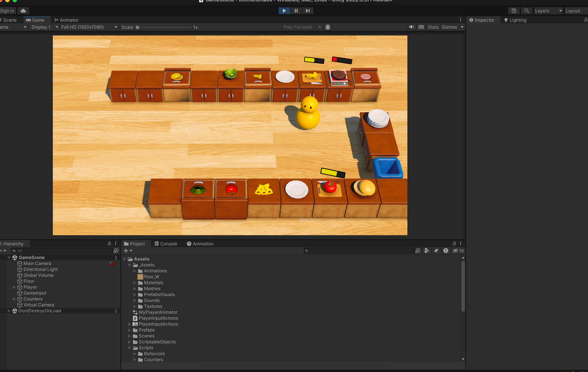Select the MyPlayerAnimator asset
This screenshot has height=372, width=588.
point(155,312)
